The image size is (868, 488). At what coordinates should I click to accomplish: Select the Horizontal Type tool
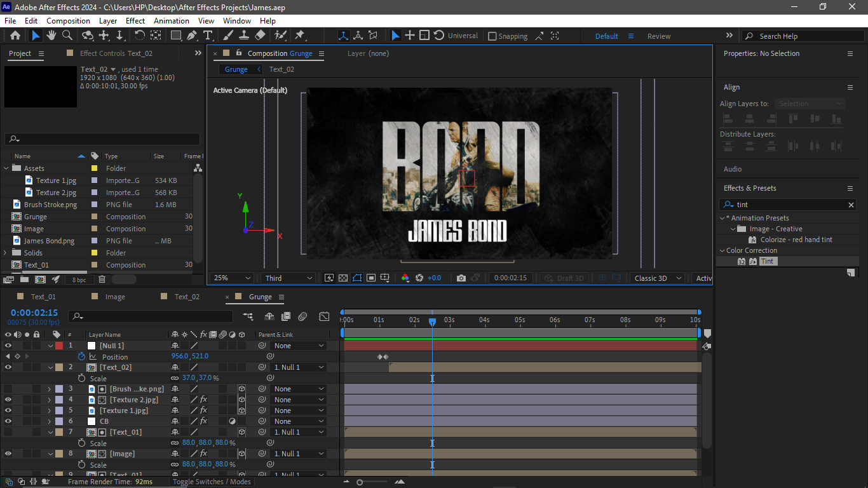point(208,36)
